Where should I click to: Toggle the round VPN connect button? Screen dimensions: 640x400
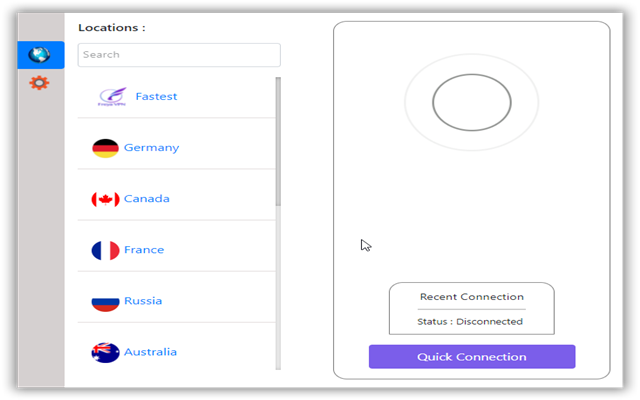[471, 102]
